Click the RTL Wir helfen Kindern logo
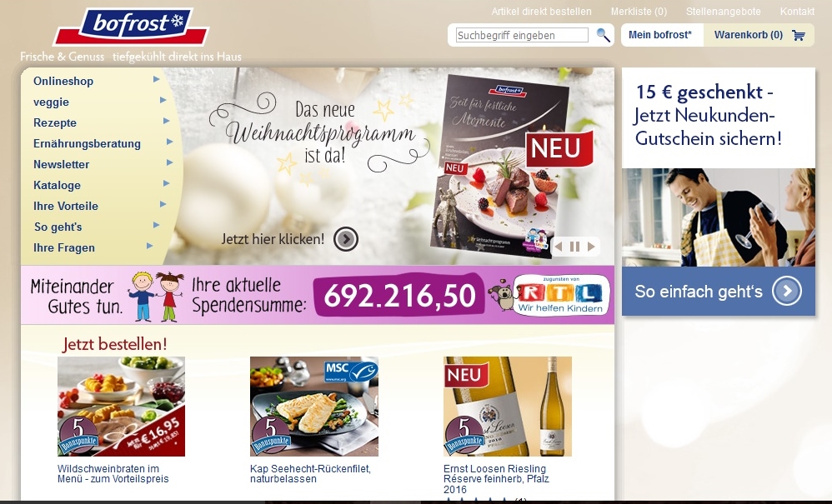 [561, 295]
